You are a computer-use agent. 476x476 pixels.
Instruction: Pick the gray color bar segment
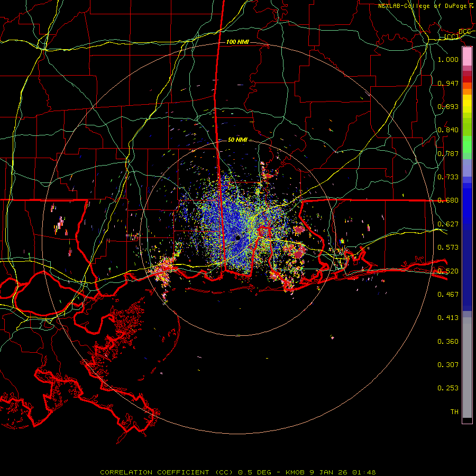(x=467, y=368)
